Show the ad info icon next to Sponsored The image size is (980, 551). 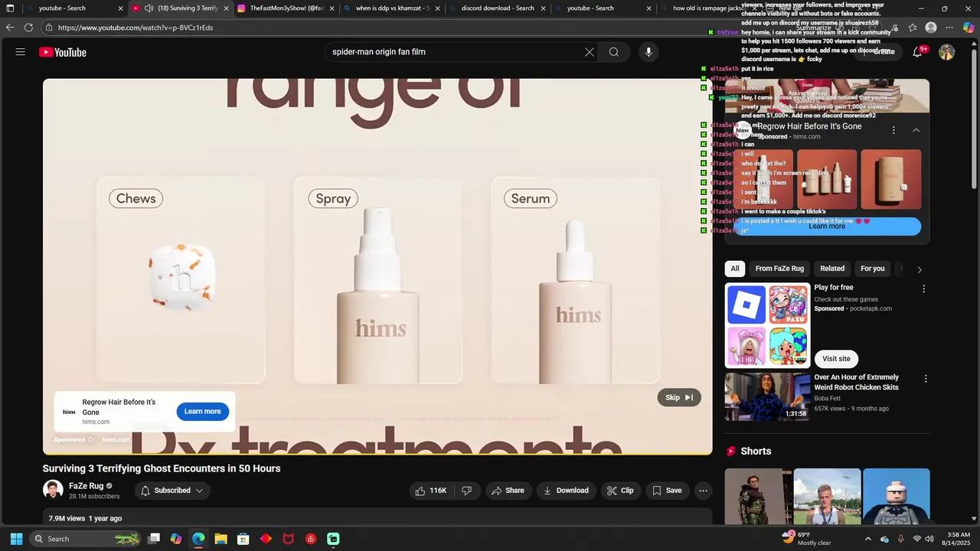click(90, 440)
